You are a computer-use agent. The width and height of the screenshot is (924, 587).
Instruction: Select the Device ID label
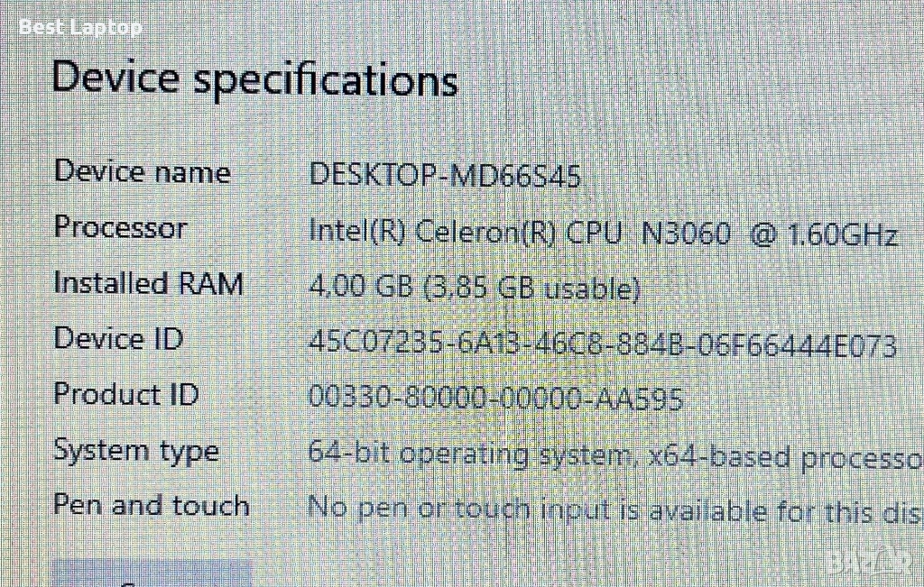coord(118,339)
